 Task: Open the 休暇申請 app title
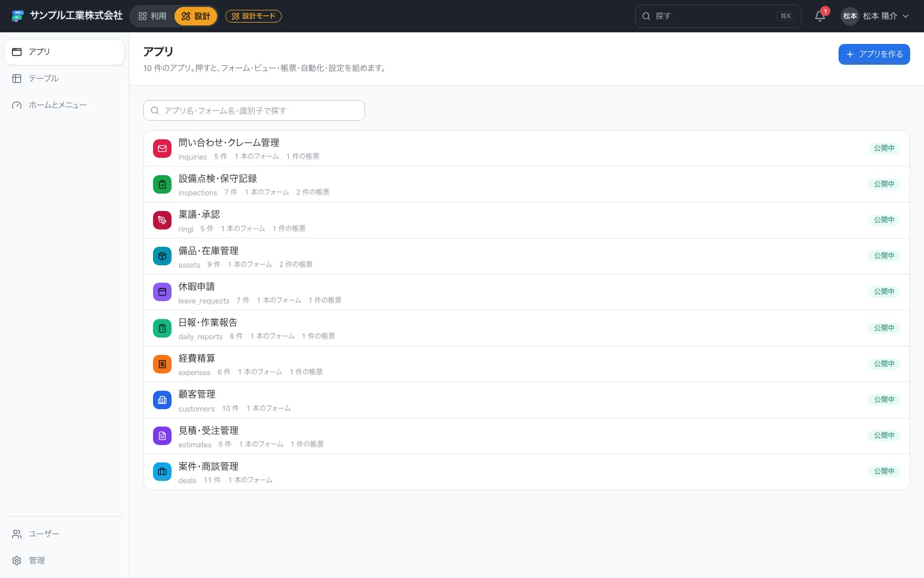pos(196,287)
